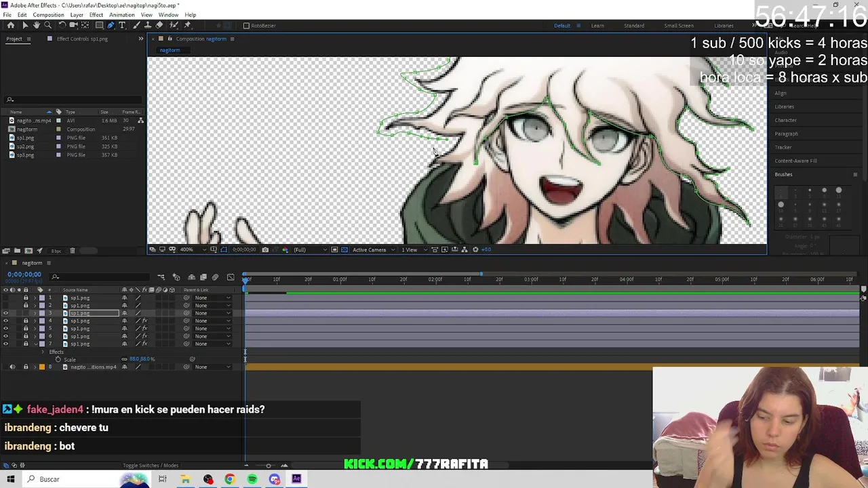Open the Layer menu
The width and height of the screenshot is (868, 488).
(x=77, y=15)
